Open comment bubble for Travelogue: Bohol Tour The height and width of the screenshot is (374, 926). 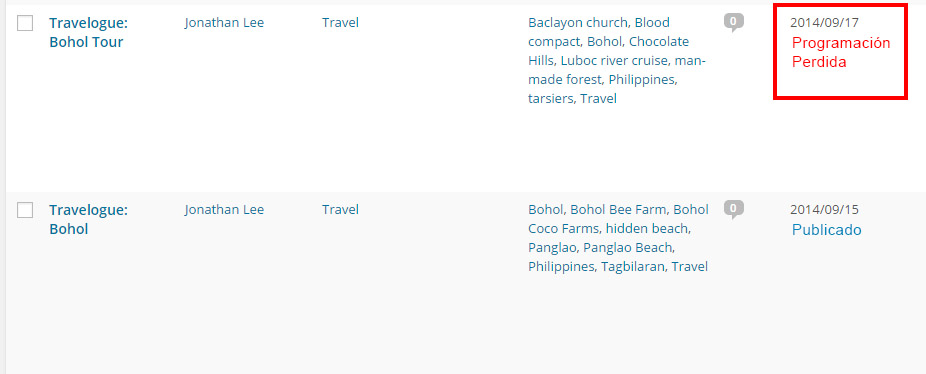(x=733, y=22)
